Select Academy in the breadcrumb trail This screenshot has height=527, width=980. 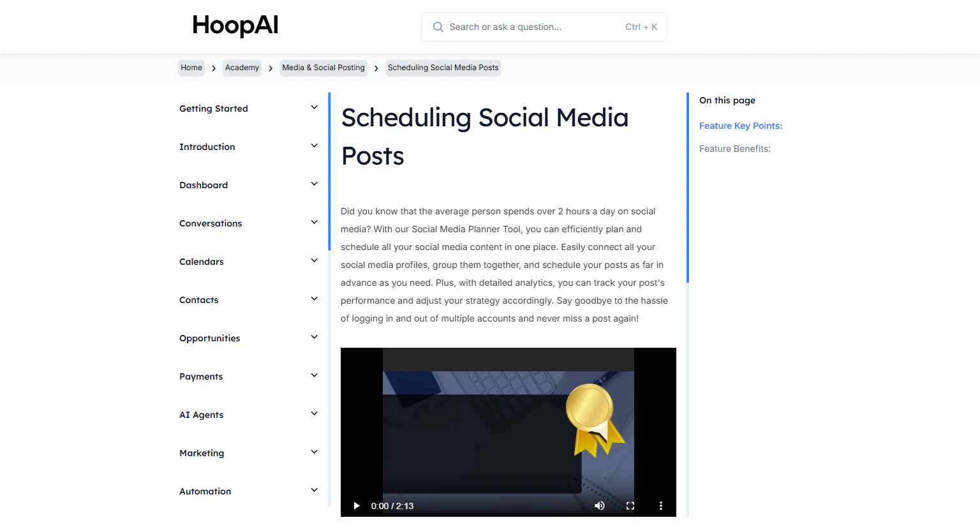pos(242,68)
